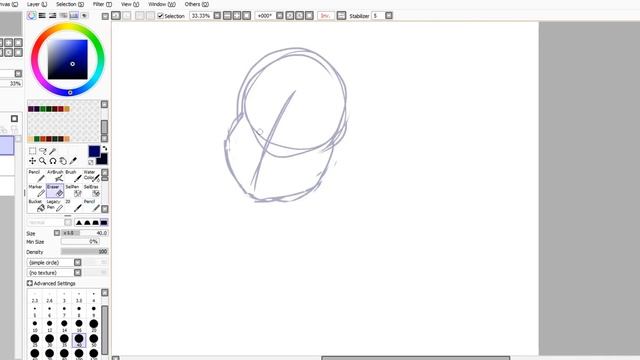Select the flat brush edge shape

tap(104, 222)
